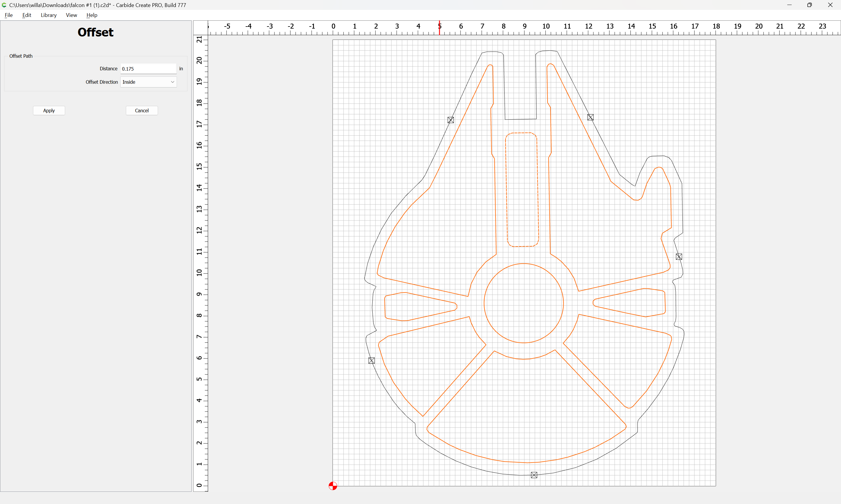Open the File menu
Image resolution: width=841 pixels, height=504 pixels.
8,15
